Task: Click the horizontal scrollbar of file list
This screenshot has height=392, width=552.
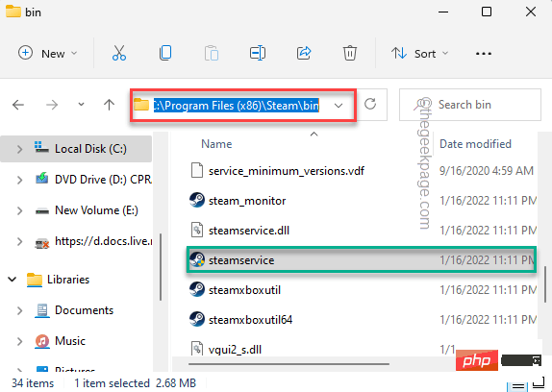Action: 289,364
